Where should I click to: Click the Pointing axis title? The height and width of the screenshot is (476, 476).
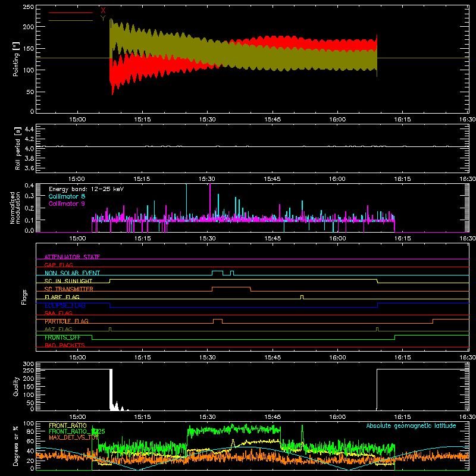(x=16, y=59)
